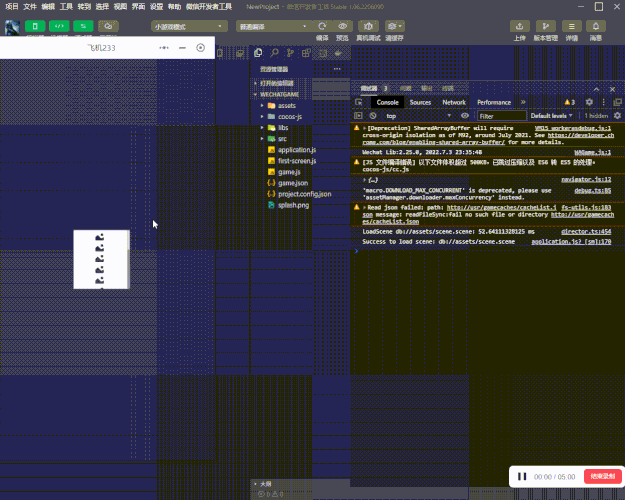
Task: Open the source control branch icon
Action: (x=290, y=53)
